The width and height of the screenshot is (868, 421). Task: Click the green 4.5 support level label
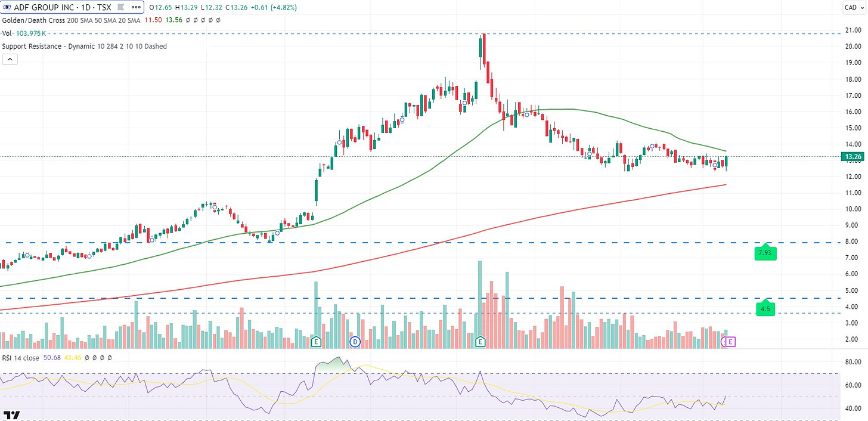pos(765,309)
